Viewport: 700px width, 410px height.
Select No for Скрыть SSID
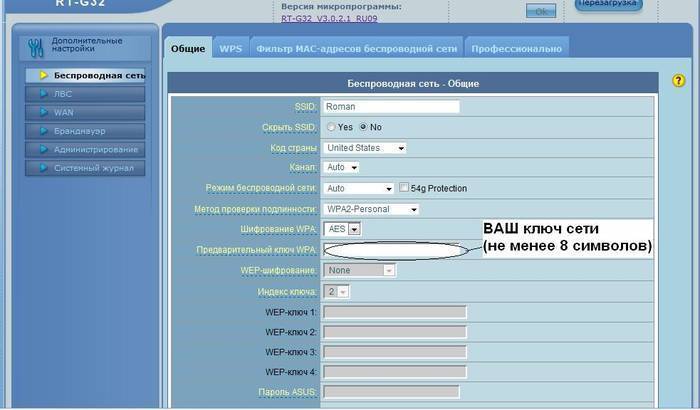click(364, 128)
